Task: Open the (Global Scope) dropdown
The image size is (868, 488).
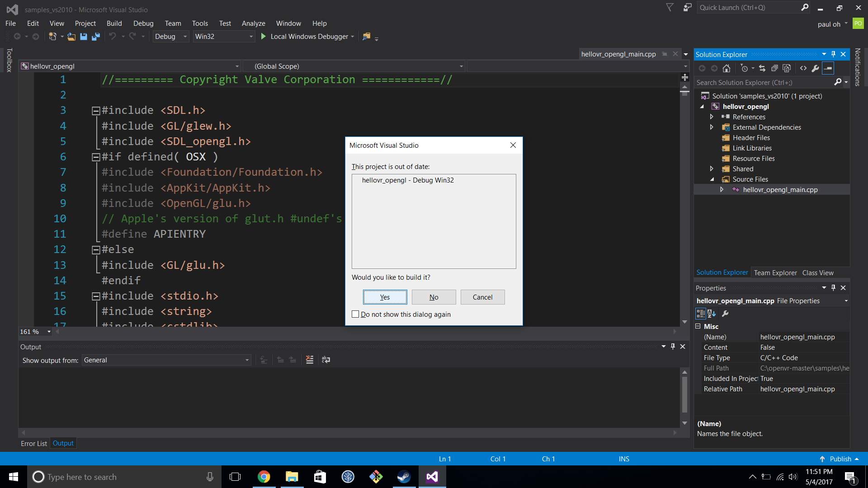Action: [461, 66]
